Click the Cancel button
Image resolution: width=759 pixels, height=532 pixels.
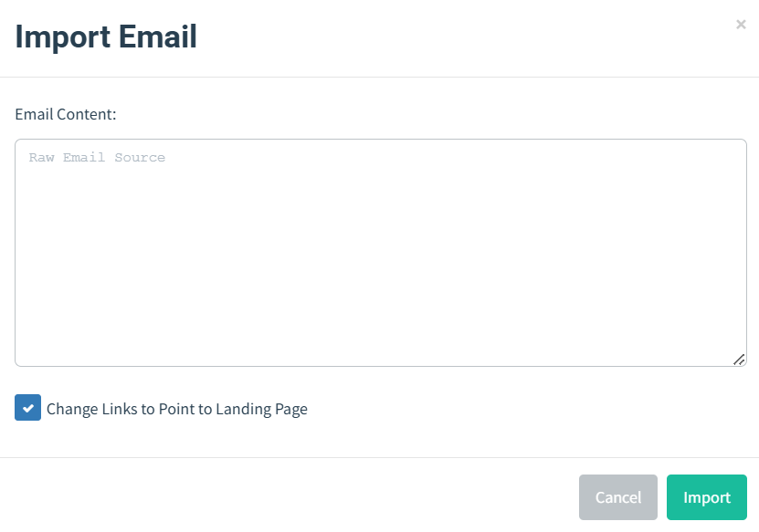(618, 497)
